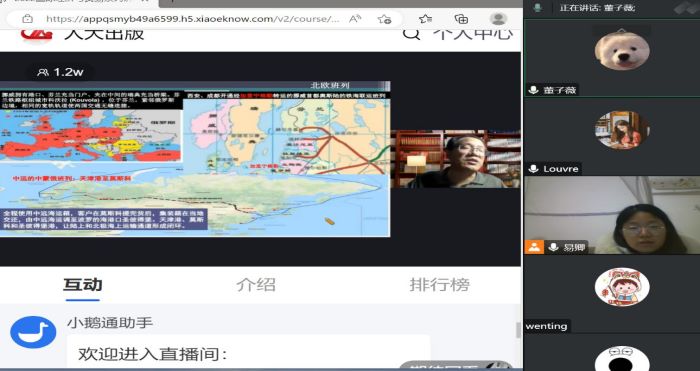Click the 小鹅通助手 goose avatar
The image size is (700, 371).
coord(33,332)
